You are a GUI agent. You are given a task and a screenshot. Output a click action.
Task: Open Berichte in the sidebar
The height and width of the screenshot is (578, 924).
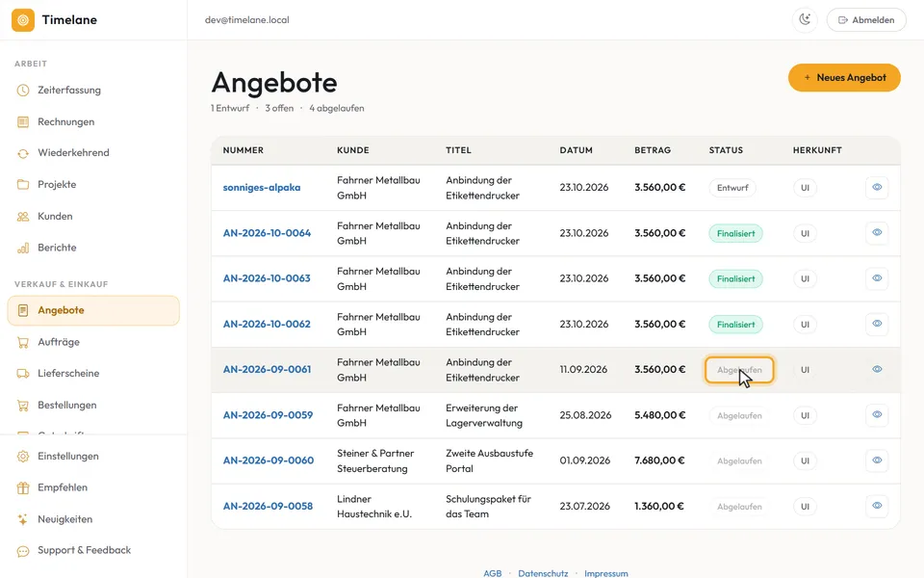pyautogui.click(x=93, y=248)
